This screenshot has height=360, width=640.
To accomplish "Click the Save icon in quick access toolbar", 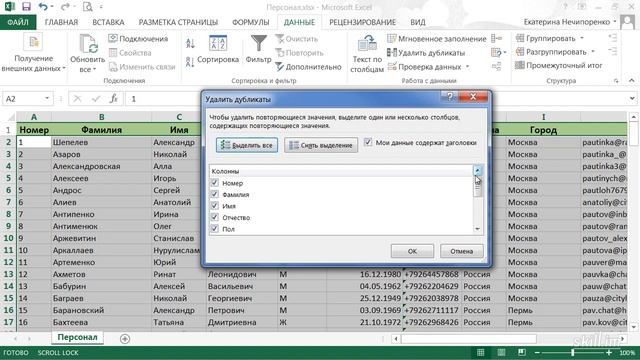I will tap(27, 7).
